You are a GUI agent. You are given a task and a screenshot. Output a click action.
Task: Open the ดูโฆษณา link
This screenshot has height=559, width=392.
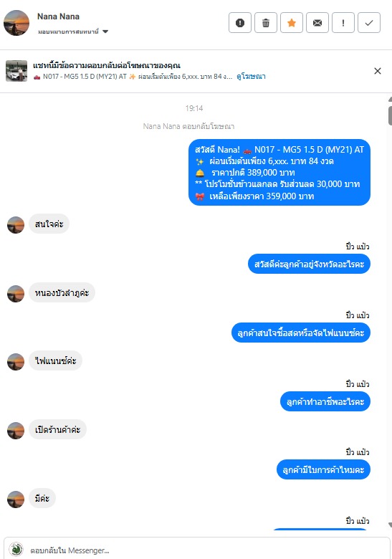click(251, 76)
